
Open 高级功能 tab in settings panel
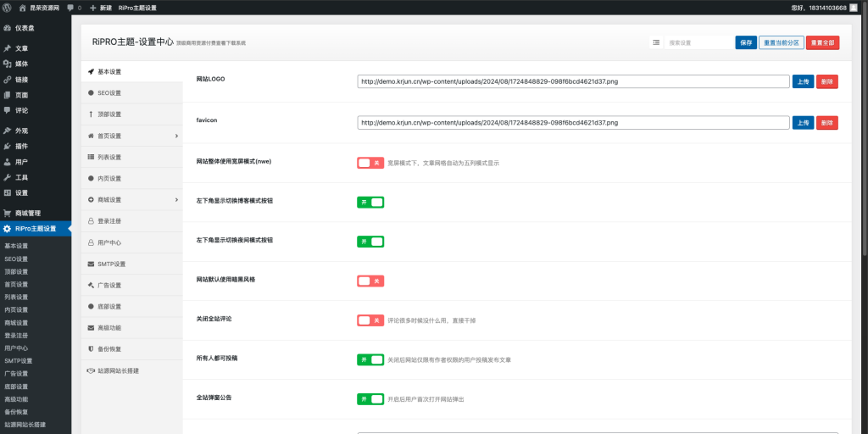coord(131,328)
